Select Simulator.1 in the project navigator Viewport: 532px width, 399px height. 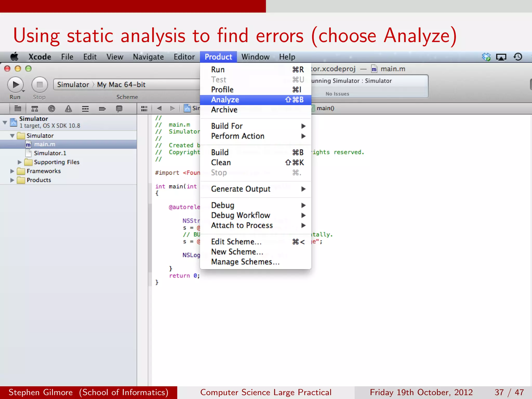(x=68, y=153)
